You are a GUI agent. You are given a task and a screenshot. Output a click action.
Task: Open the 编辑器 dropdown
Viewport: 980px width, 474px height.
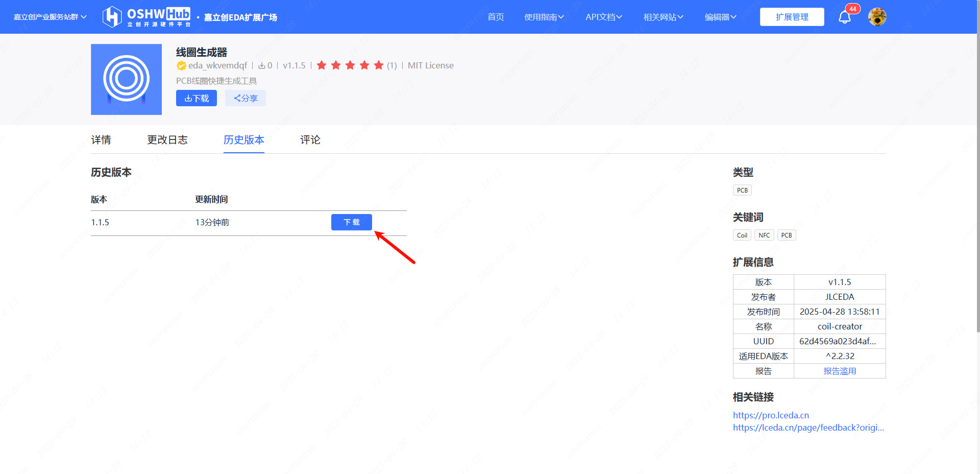tap(720, 17)
